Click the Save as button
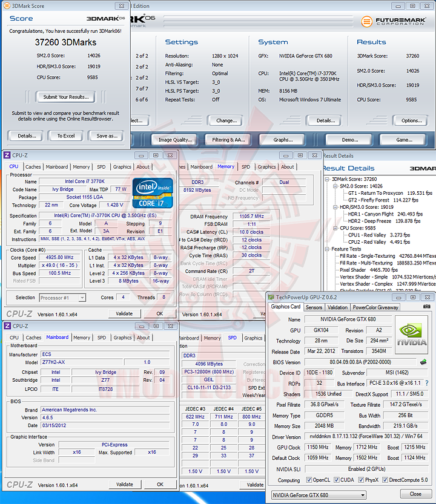The height and width of the screenshot is (504, 436). click(107, 136)
